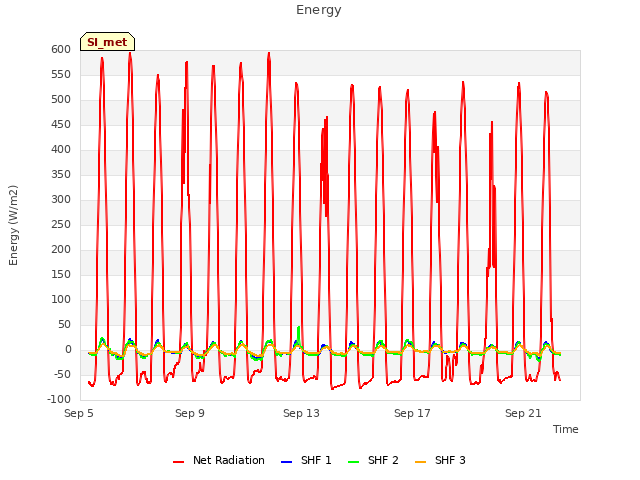Click the Sep 13 x-axis tick label
This screenshot has height=480, width=640.
[301, 413]
